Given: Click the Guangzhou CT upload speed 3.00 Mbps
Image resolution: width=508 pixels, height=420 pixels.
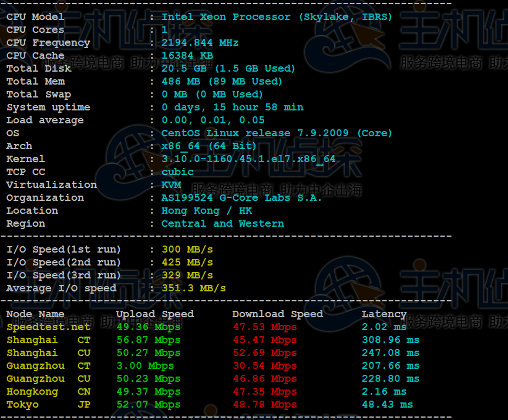Looking at the screenshot, I should point(145,366).
